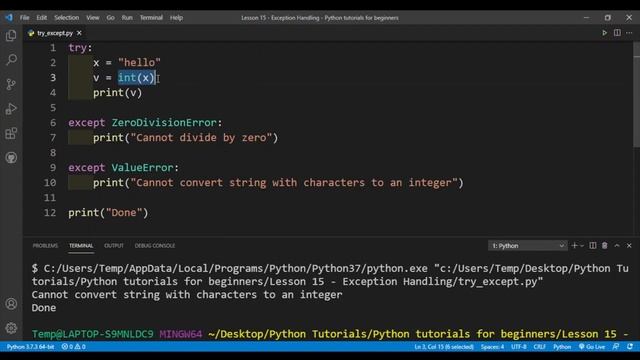This screenshot has height=360, width=640.
Task: Open Source Control view
Action: pos(11,84)
